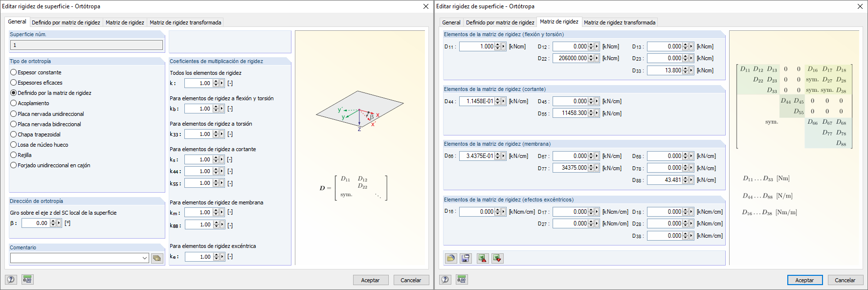Screen dimensions: 868x290
Task: Step the D77 value spinner arrows
Action: [591, 168]
